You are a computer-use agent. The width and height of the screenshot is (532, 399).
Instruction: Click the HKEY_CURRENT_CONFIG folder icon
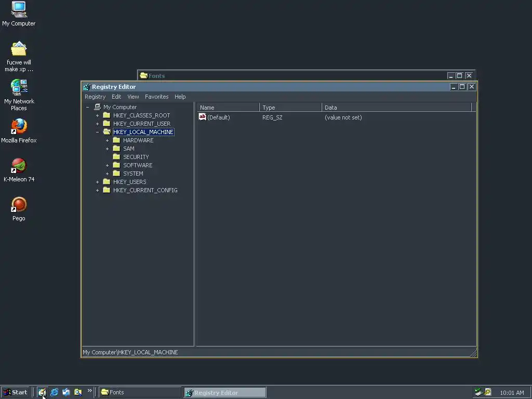coord(107,190)
